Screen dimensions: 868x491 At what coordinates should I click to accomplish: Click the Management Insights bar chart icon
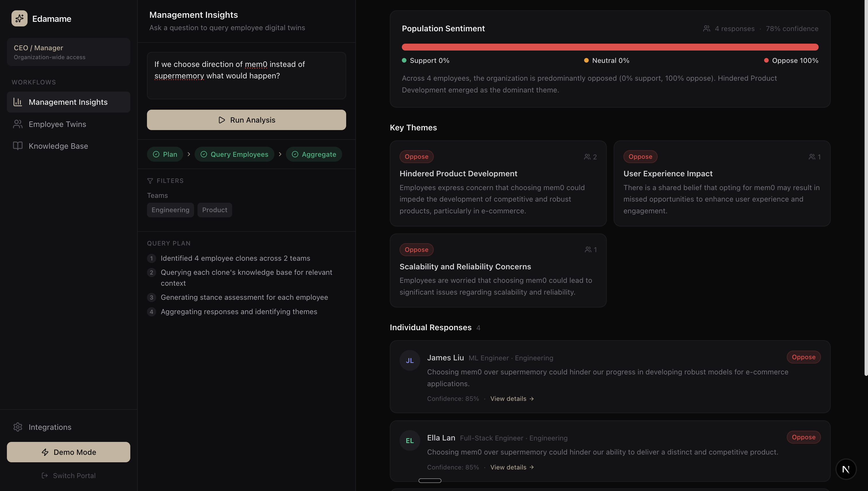(18, 102)
